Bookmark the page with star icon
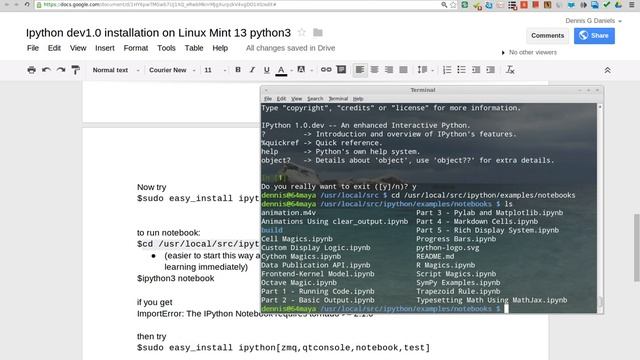This screenshot has height=360, width=640. click(x=453, y=4)
